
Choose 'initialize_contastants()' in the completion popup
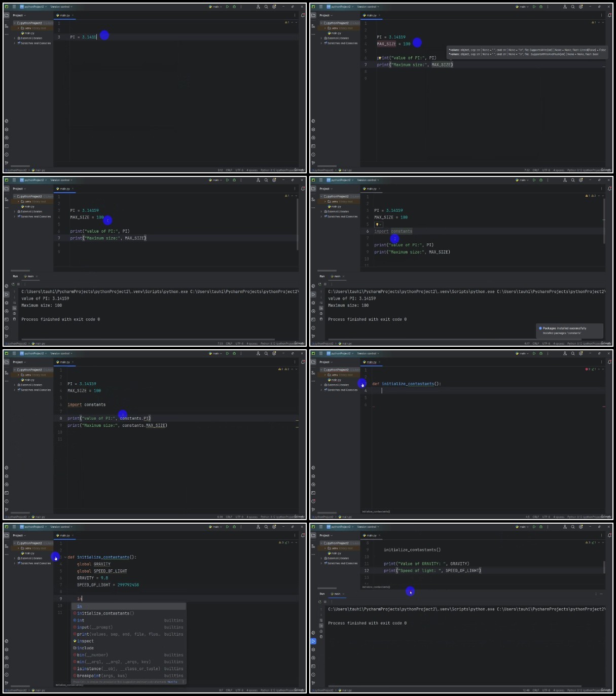(x=128, y=613)
